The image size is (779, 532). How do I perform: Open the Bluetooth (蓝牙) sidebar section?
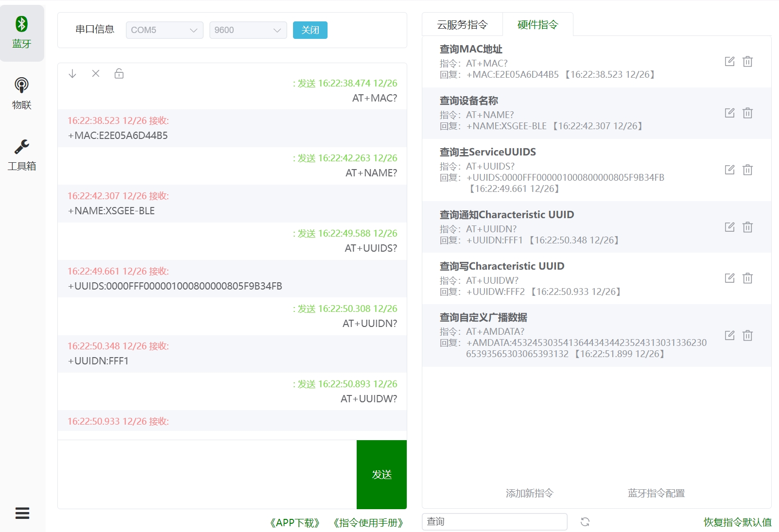click(x=22, y=33)
